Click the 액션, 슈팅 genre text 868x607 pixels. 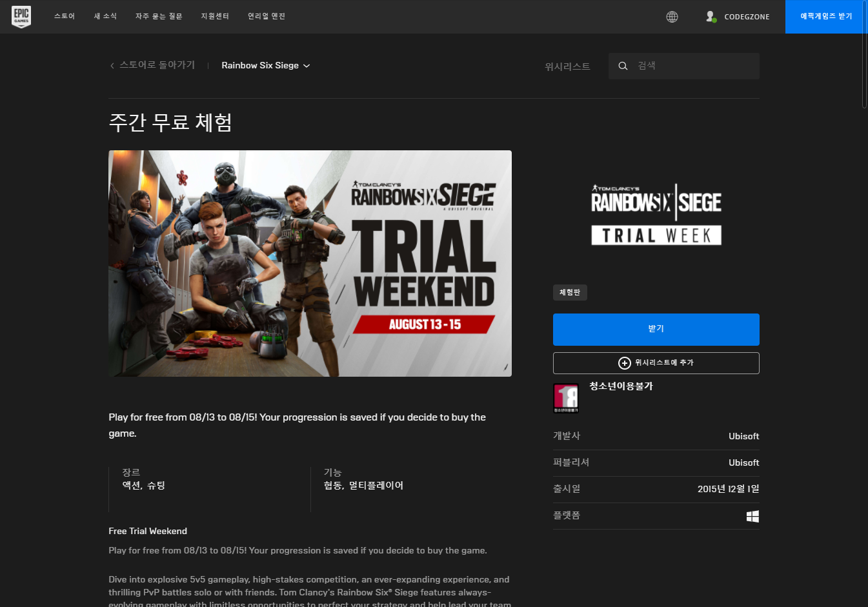(144, 486)
